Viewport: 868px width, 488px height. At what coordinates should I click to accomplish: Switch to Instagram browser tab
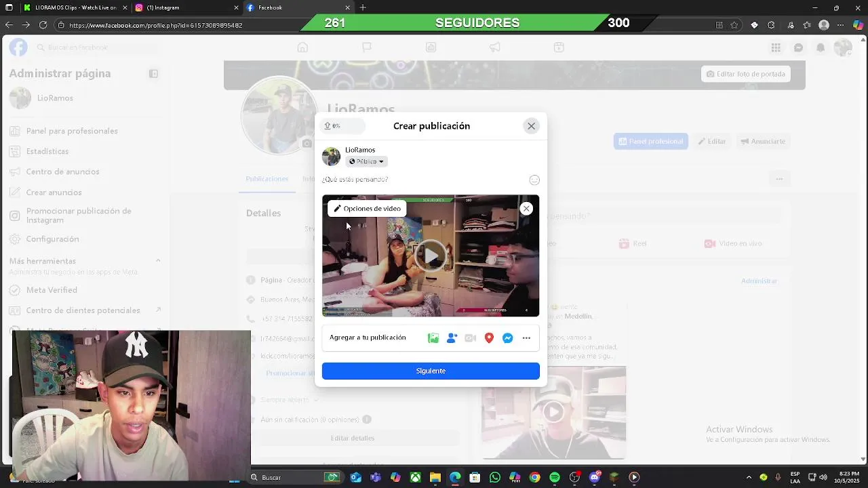185,7
